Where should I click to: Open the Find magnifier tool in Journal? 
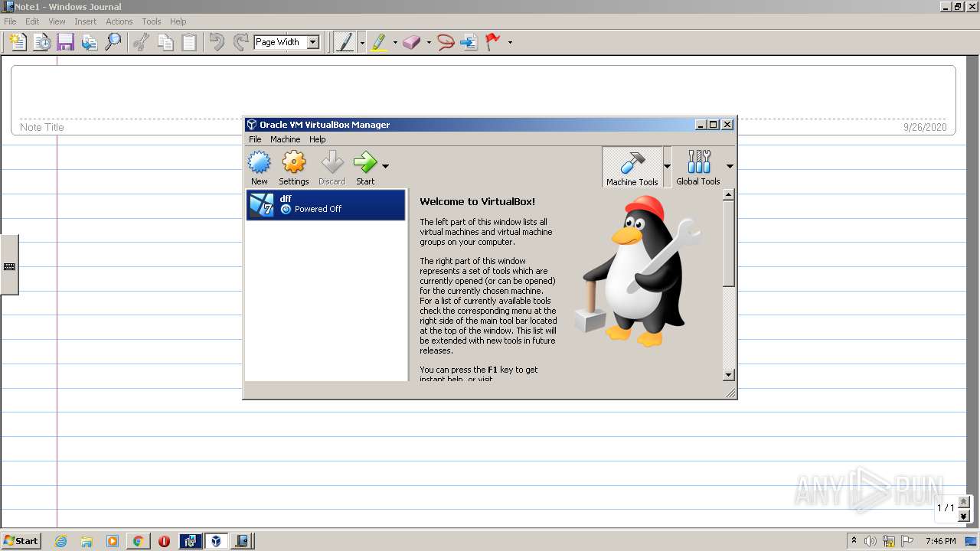coord(113,42)
